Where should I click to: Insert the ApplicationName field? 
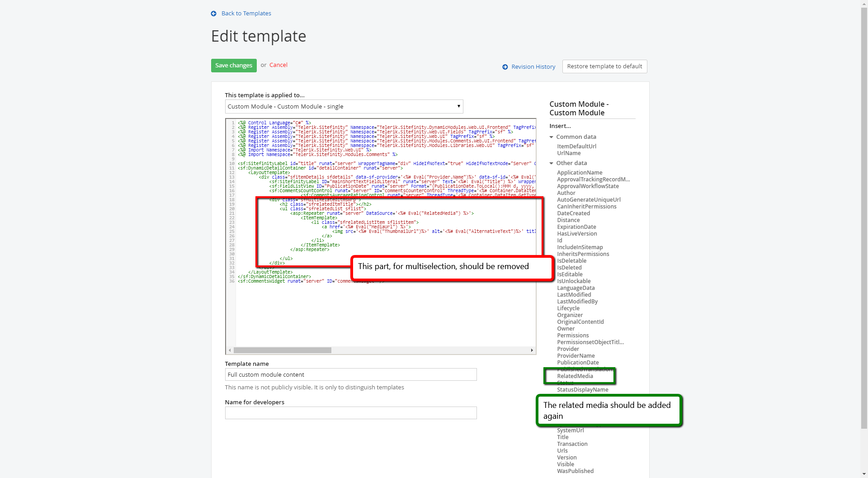[580, 173]
